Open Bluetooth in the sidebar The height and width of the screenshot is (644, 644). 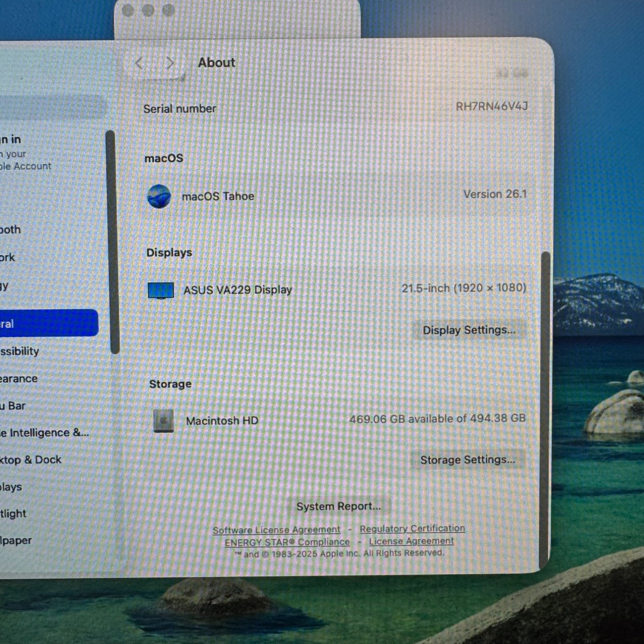[11, 230]
